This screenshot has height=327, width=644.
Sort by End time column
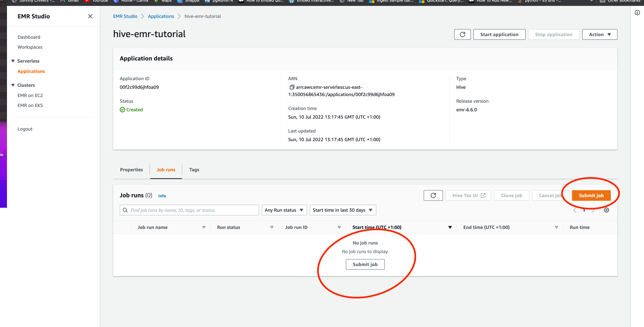556,227
